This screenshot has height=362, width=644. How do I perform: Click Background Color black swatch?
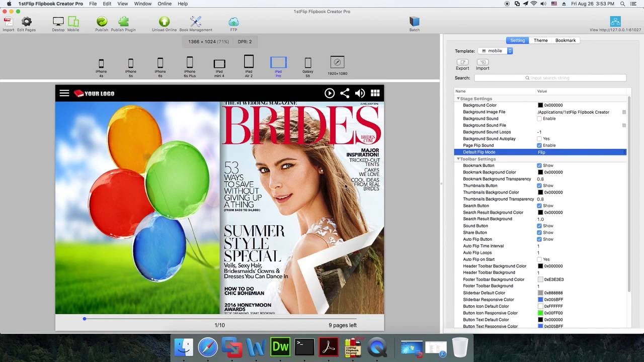[x=540, y=105]
